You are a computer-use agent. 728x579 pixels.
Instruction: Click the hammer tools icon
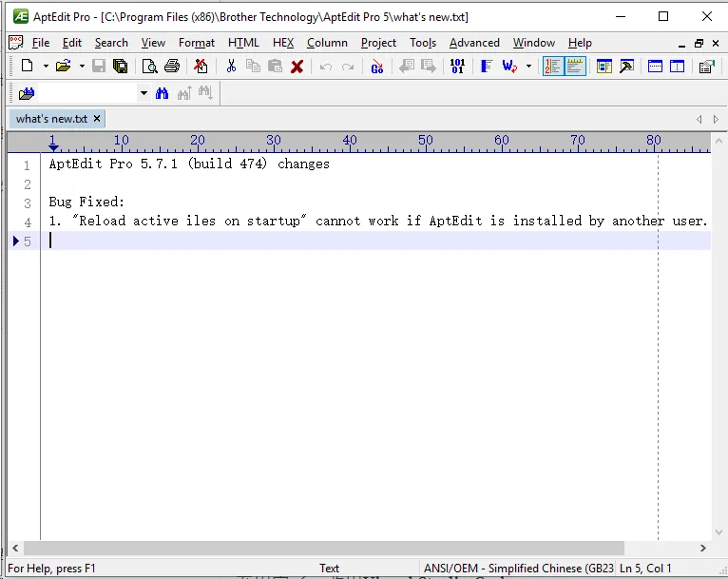626,66
